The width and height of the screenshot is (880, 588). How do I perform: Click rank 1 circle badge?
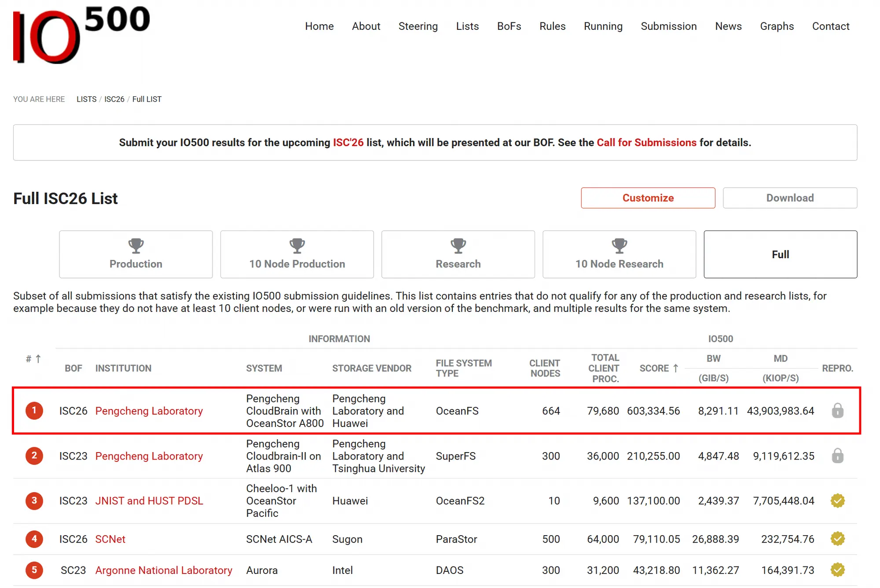click(34, 411)
